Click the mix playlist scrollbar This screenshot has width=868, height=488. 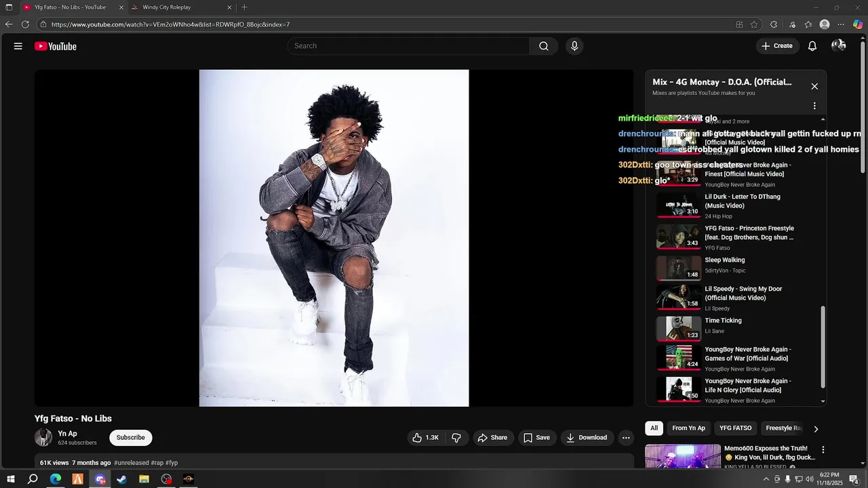(823, 346)
